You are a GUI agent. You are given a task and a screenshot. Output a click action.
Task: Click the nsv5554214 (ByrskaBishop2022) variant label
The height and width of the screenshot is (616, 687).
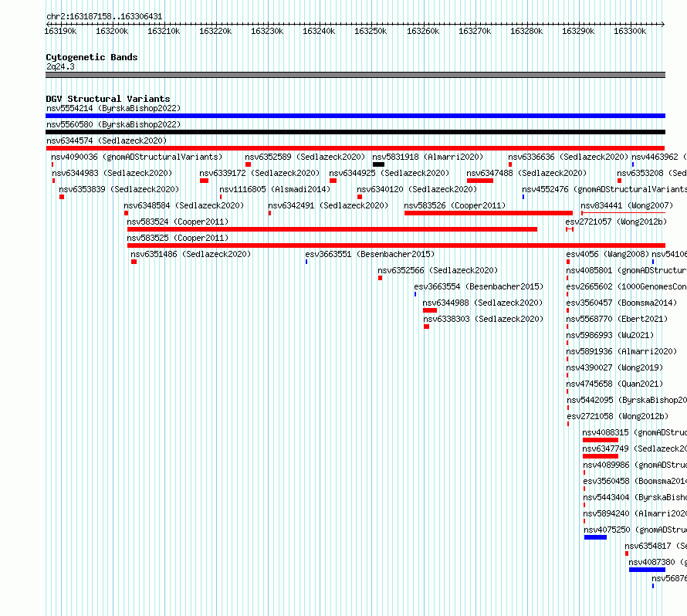coord(113,108)
